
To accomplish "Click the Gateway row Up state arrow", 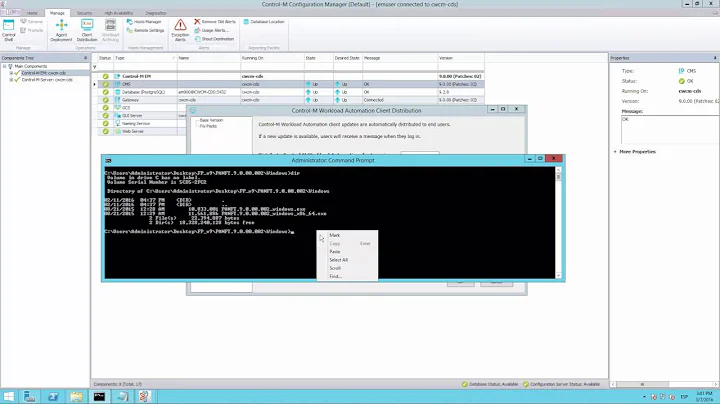I will pyautogui.click(x=308, y=100).
